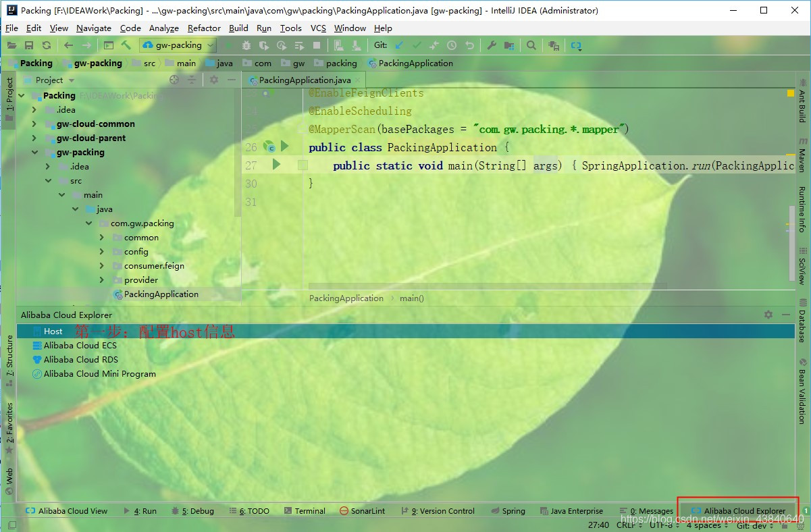Click Project panel settings gear icon
811x532 pixels.
tap(214, 80)
